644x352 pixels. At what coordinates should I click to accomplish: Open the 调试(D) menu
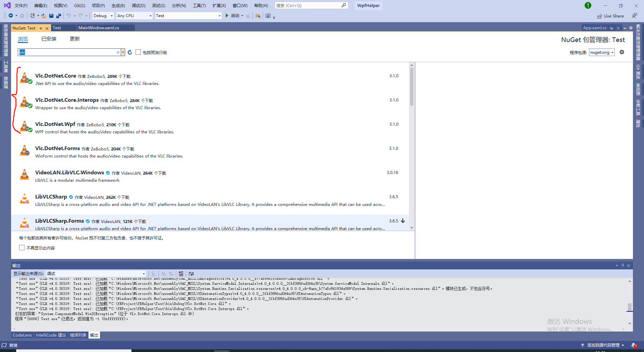pos(139,5)
